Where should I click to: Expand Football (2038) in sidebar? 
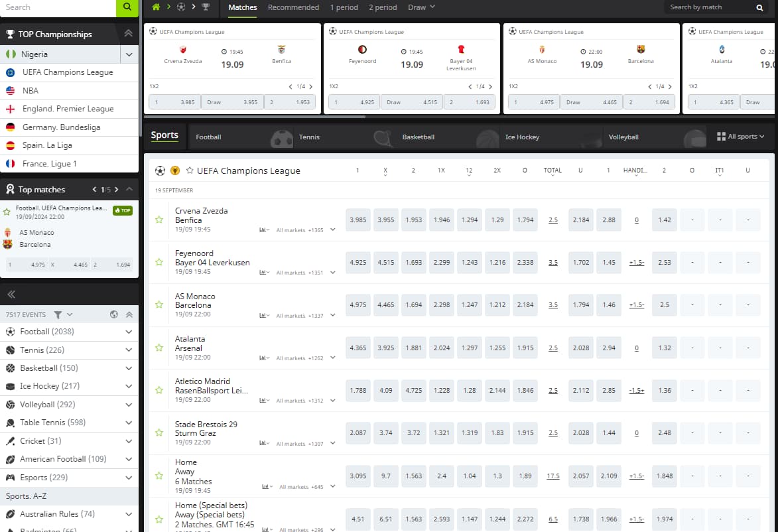tap(129, 332)
